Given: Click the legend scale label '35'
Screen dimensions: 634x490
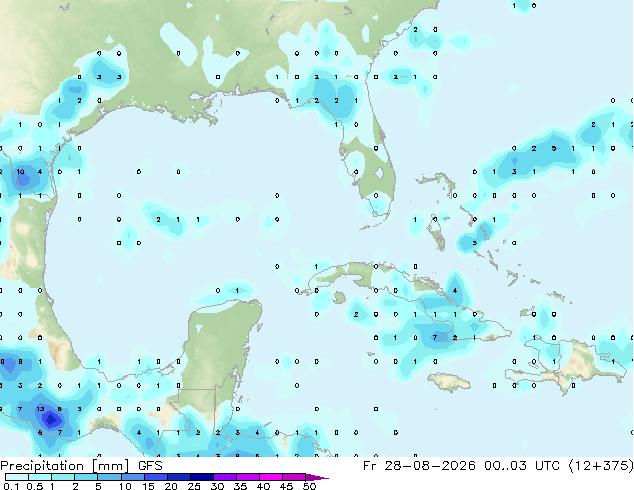Looking at the screenshot, I should (x=240, y=486).
